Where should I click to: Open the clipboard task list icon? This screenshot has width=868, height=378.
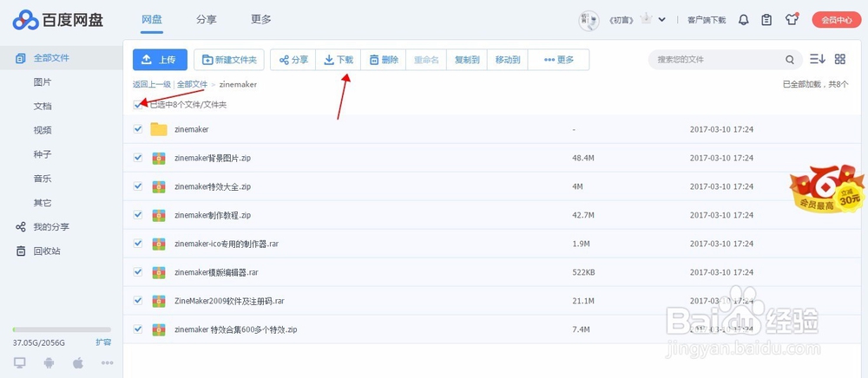tap(766, 20)
